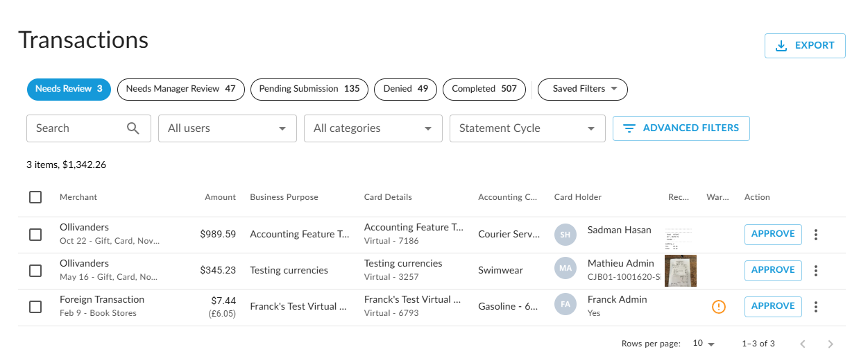Switch to the Needs Manager Review tab
This screenshot has width=868, height=361.
pos(180,89)
